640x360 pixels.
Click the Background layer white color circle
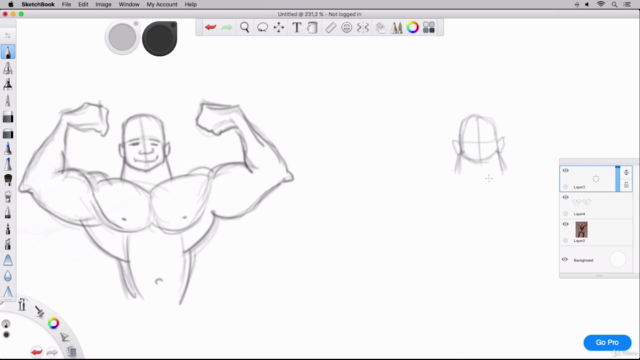[x=618, y=259]
